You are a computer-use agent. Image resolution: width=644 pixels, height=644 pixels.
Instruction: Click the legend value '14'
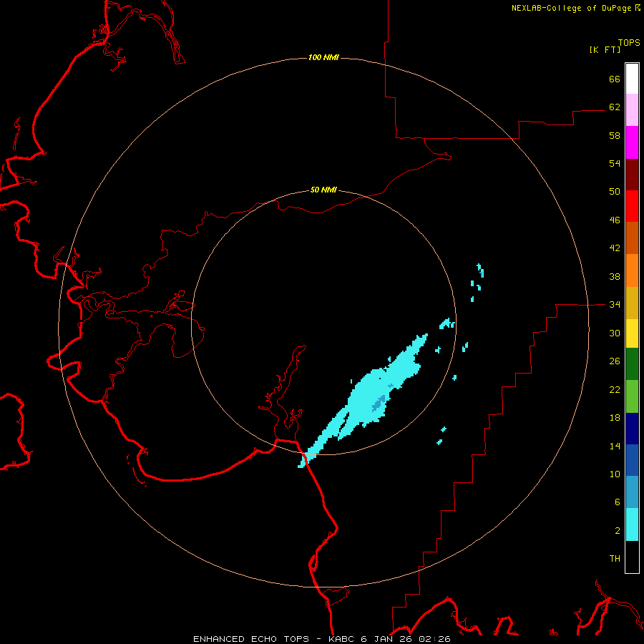coord(615,446)
